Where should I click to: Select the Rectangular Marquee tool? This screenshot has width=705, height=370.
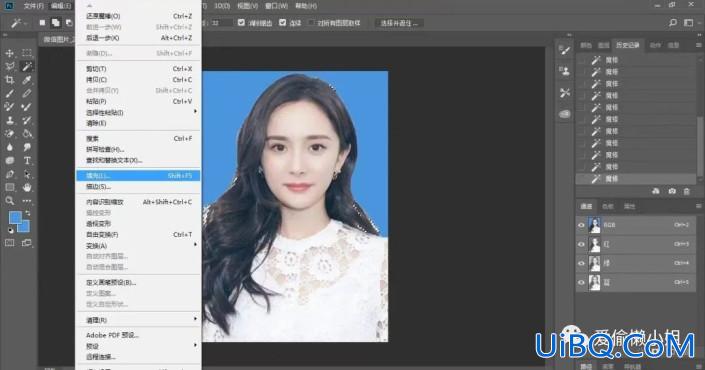[x=27, y=53]
